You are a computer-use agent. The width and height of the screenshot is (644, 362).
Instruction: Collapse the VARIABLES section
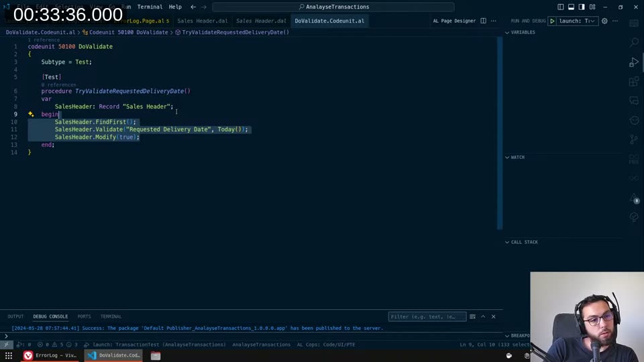(x=523, y=32)
